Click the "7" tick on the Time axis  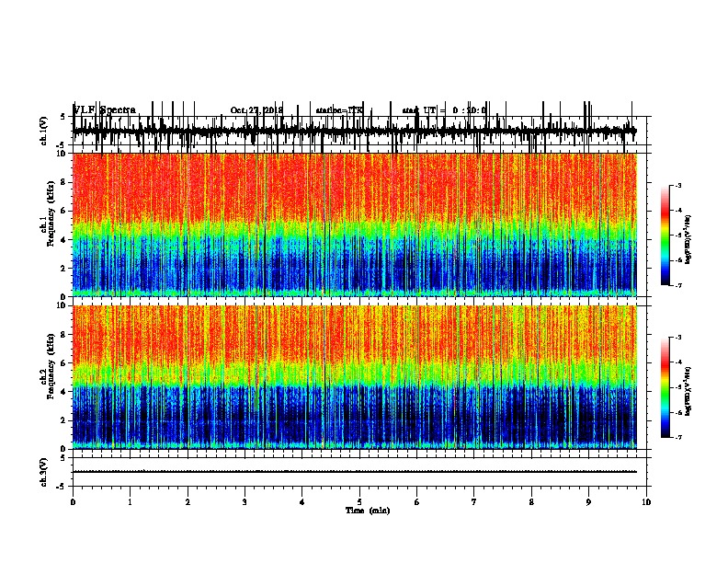tap(474, 502)
